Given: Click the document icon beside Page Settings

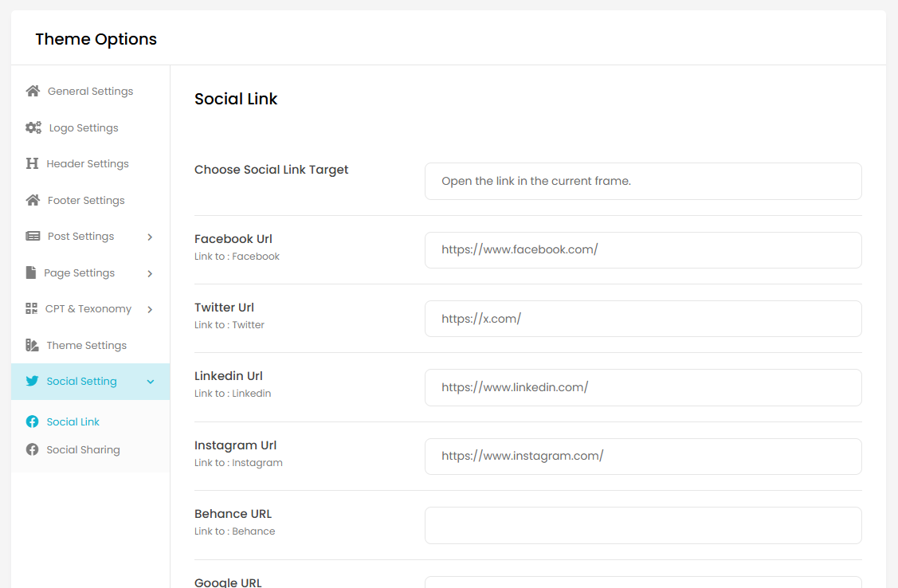Looking at the screenshot, I should click(x=31, y=272).
